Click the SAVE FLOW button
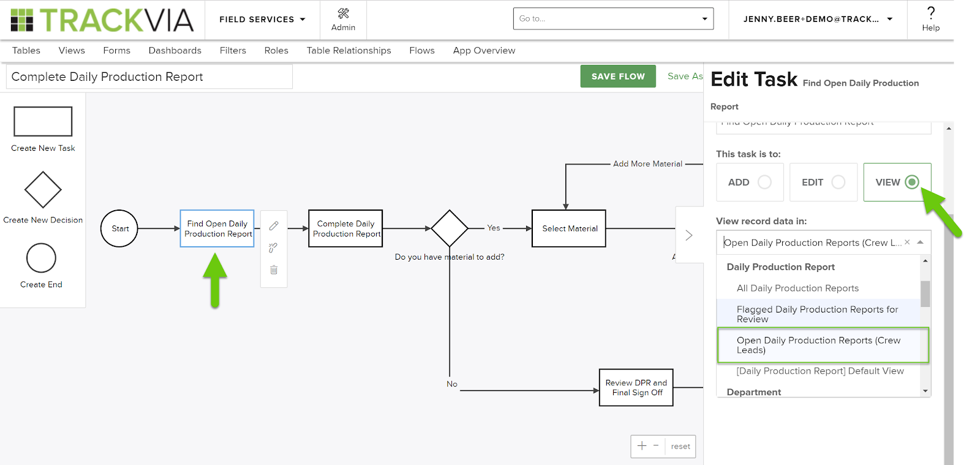The image size is (980, 465). 618,77
